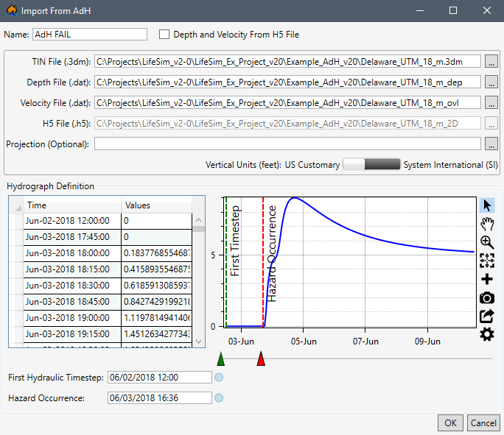Click the plus crosshair chart tool
This screenshot has width=504, height=435.
point(487,279)
